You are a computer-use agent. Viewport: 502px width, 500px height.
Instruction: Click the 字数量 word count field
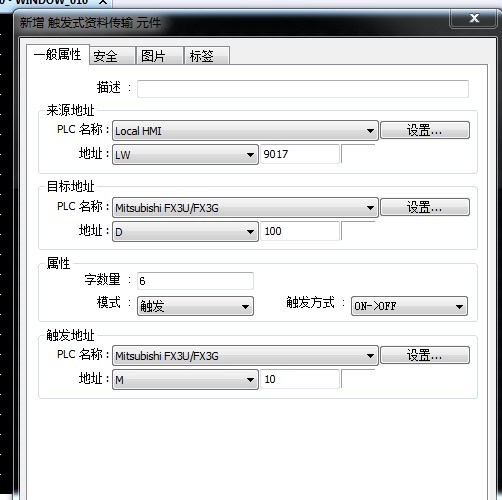pyautogui.click(x=195, y=281)
